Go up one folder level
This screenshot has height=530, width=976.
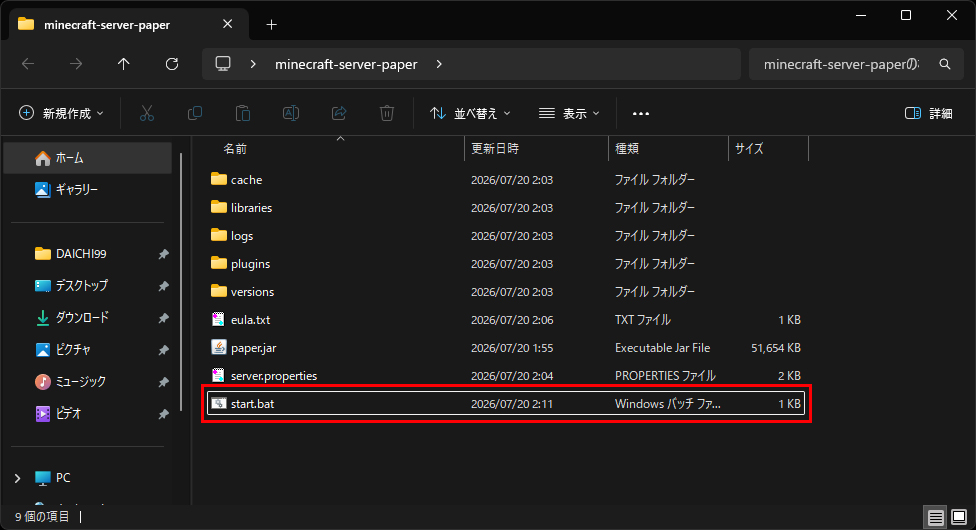[x=124, y=64]
